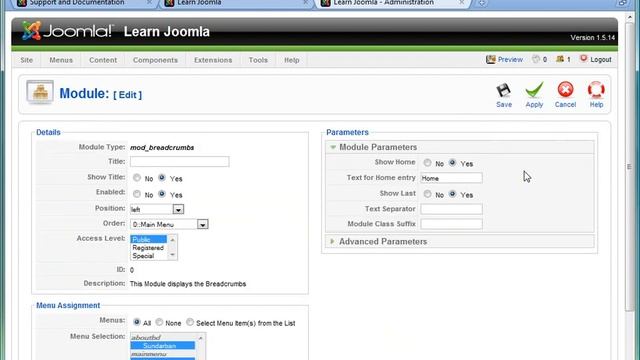Choose Select Menu Item(s) from the List
The height and width of the screenshot is (360, 640).
point(190,322)
